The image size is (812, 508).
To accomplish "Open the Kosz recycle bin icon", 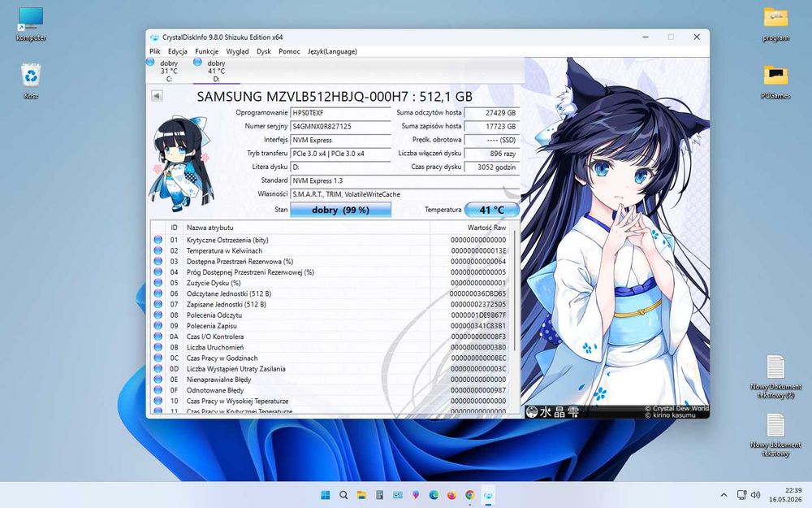I will coord(31,81).
